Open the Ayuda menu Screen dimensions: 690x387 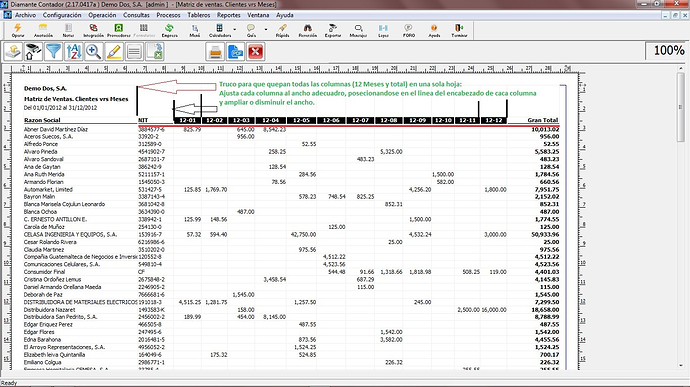284,15
